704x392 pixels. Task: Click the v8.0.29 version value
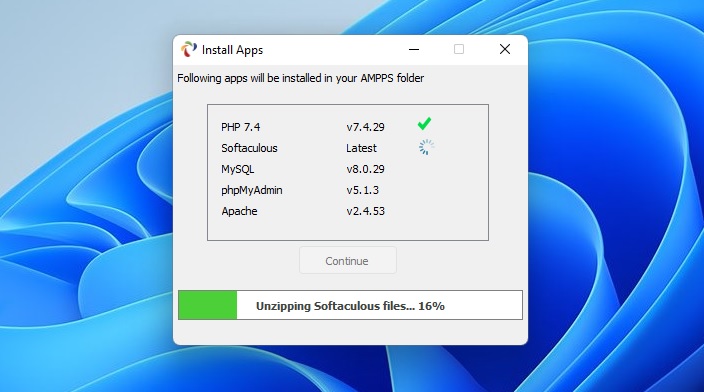coord(365,169)
